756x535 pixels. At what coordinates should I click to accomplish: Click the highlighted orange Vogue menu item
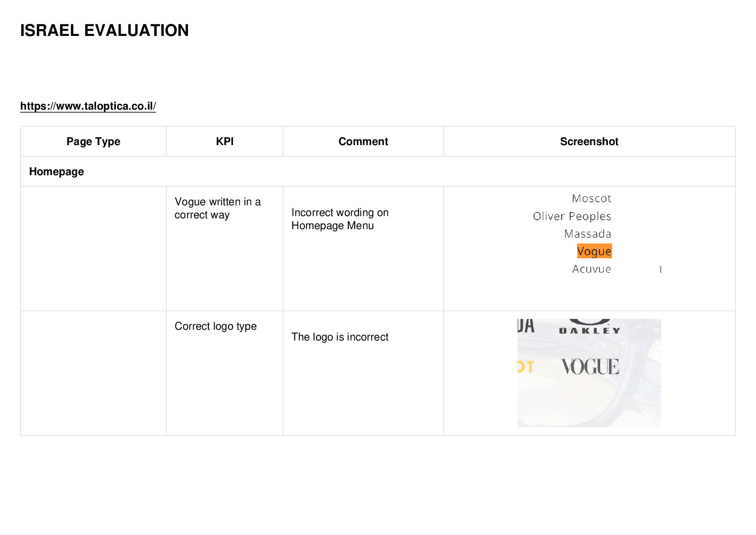pyautogui.click(x=594, y=251)
